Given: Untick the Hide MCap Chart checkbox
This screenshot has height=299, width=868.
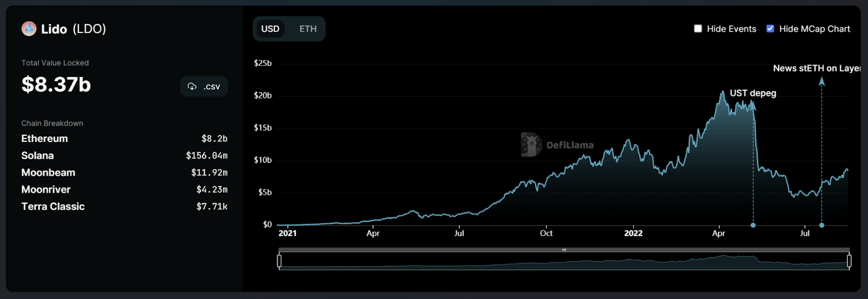Looking at the screenshot, I should click(x=770, y=29).
